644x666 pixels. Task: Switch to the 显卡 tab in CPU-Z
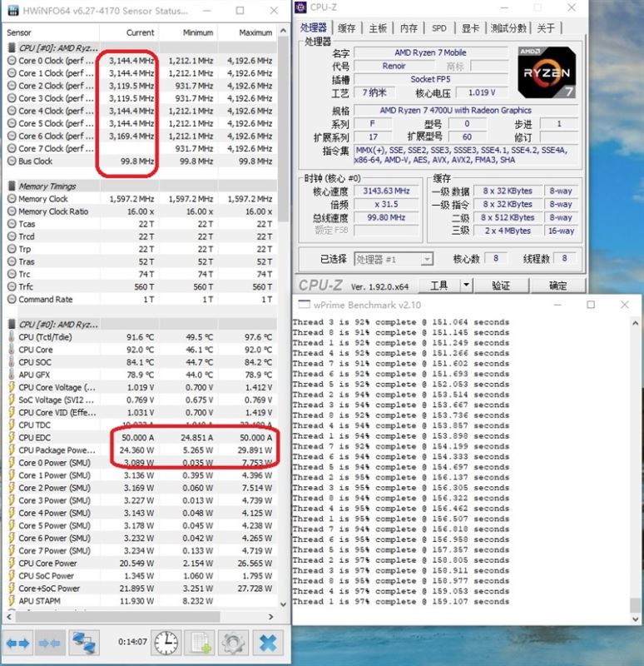(470, 28)
